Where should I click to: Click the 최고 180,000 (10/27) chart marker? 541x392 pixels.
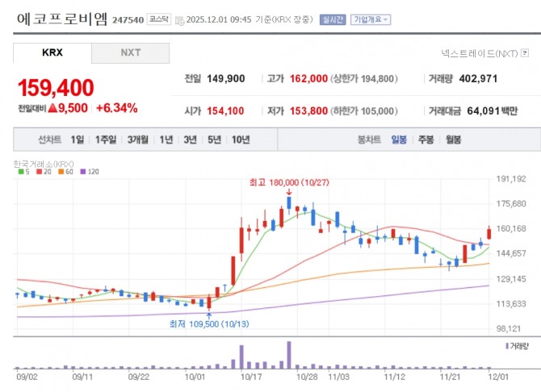289,182
